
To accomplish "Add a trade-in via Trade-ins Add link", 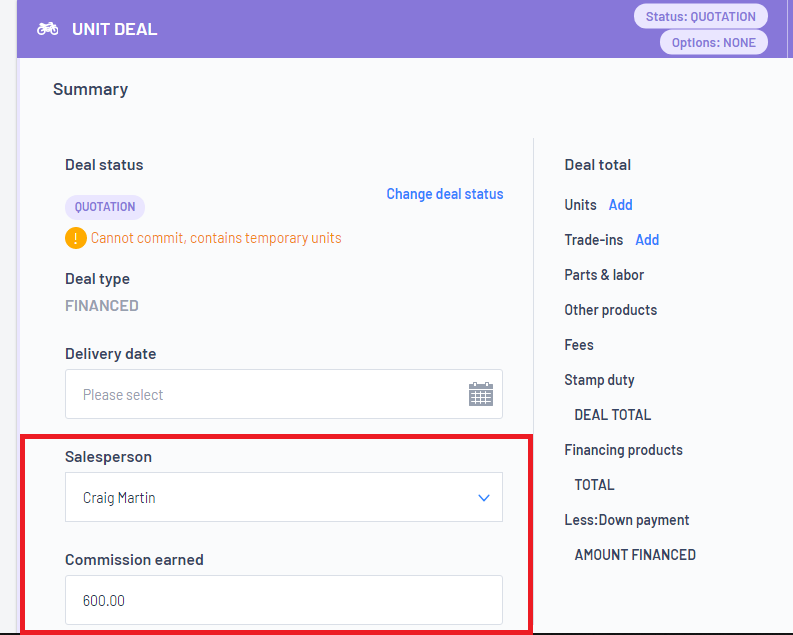I will pos(647,240).
